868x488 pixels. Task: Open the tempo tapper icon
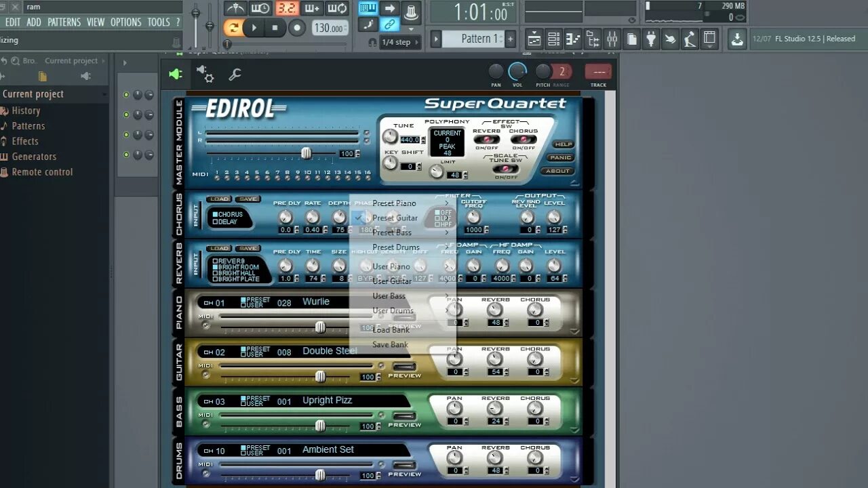pos(690,39)
